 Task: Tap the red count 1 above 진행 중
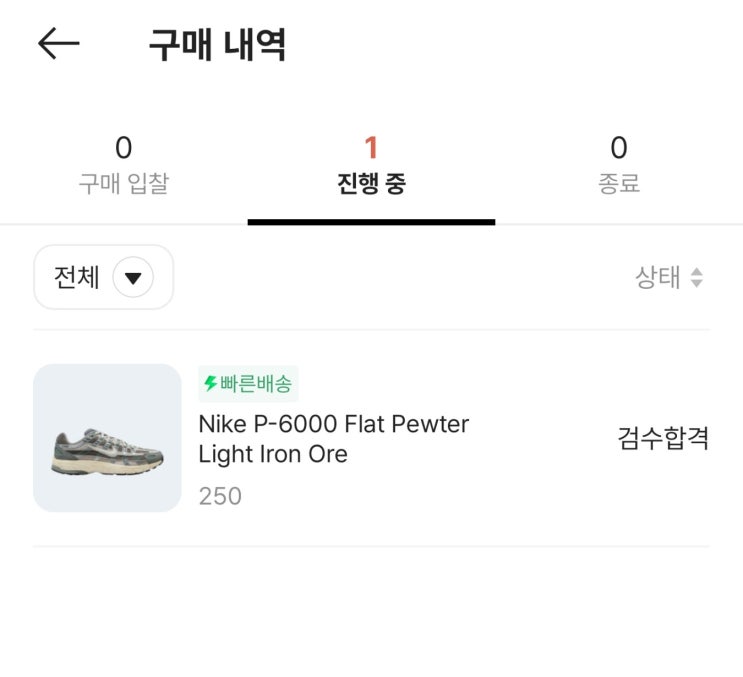pyautogui.click(x=371, y=148)
